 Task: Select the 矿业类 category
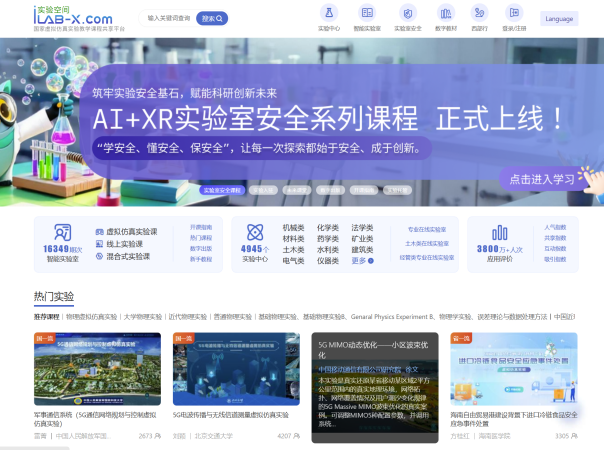point(362,239)
